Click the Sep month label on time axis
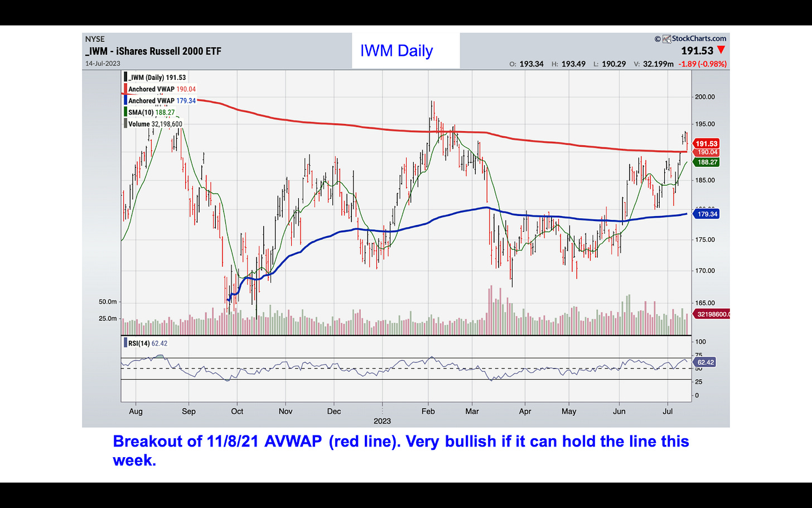The width and height of the screenshot is (812, 508). click(x=188, y=411)
